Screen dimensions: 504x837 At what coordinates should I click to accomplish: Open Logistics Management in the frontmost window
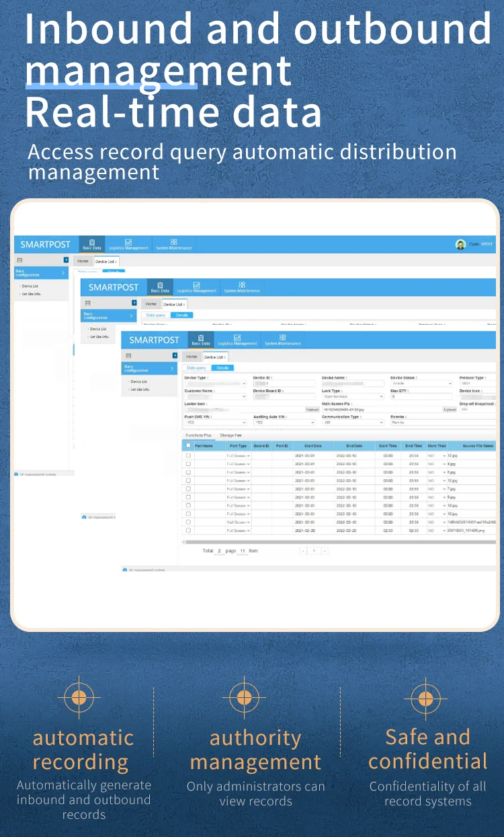click(x=237, y=340)
